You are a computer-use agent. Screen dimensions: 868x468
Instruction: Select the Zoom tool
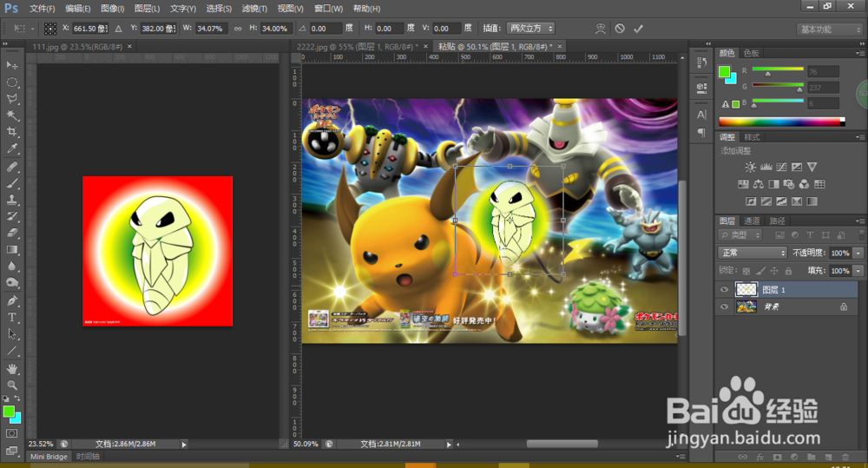pos(11,385)
